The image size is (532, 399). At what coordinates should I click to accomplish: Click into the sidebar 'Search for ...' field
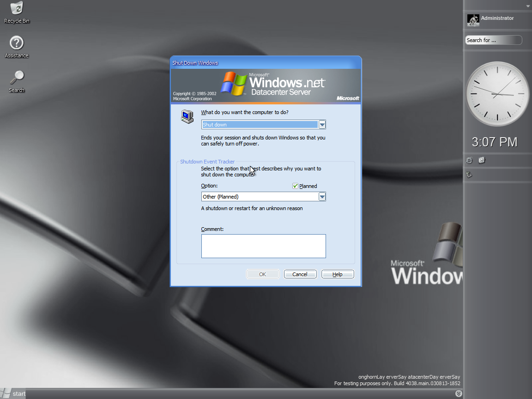(493, 40)
